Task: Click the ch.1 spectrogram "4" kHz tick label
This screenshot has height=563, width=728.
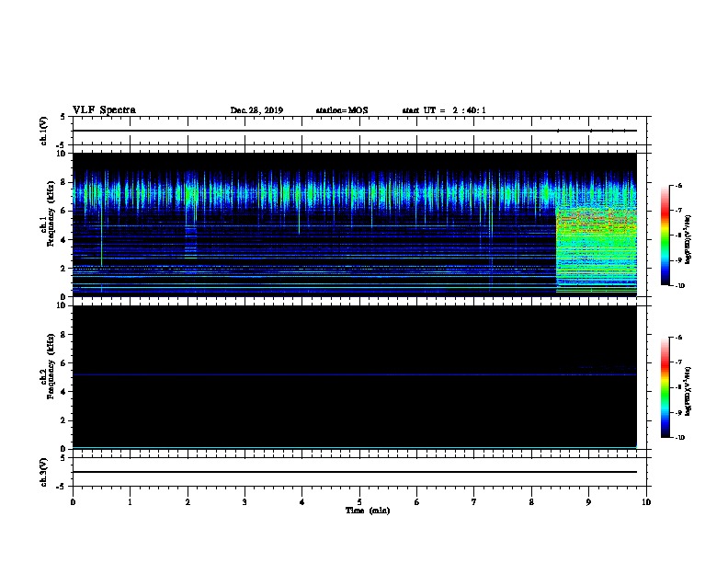Action: click(x=64, y=240)
